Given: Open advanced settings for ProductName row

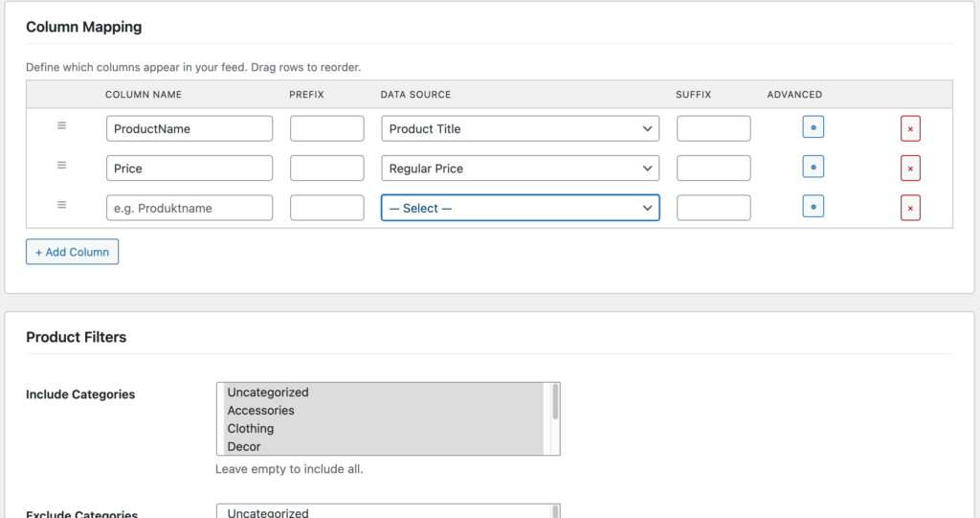Looking at the screenshot, I should click(813, 127).
